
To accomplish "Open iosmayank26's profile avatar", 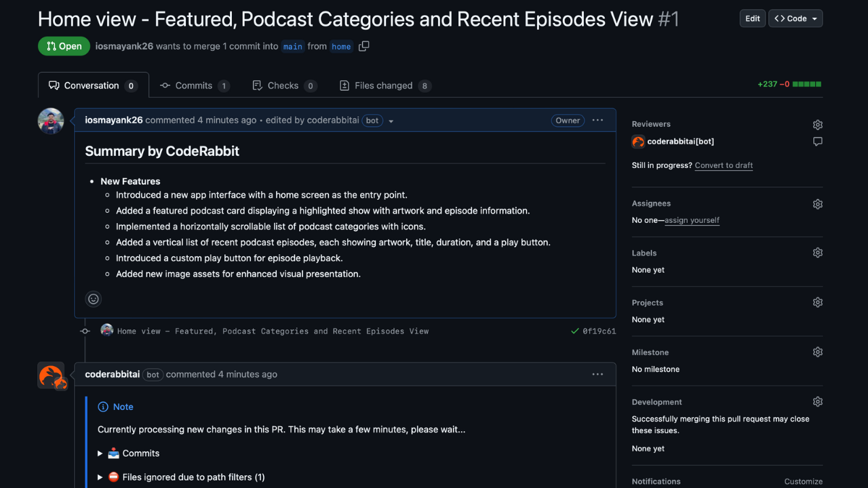I will (51, 121).
